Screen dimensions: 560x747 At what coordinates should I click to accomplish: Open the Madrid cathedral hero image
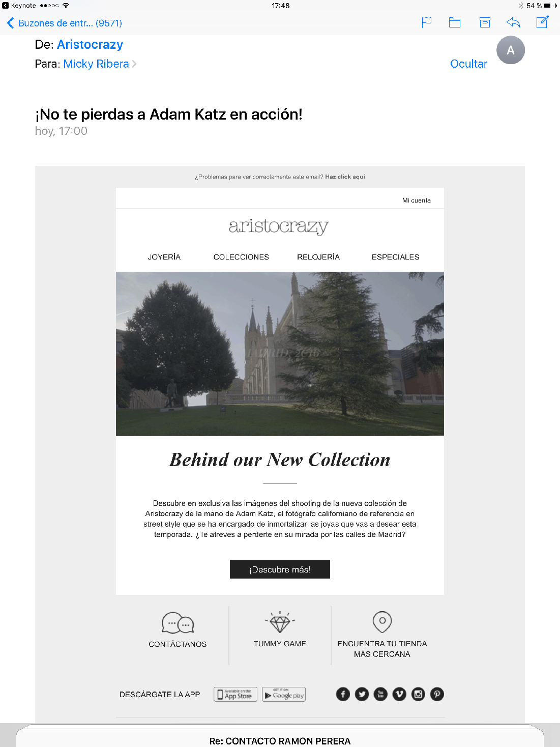click(x=280, y=354)
